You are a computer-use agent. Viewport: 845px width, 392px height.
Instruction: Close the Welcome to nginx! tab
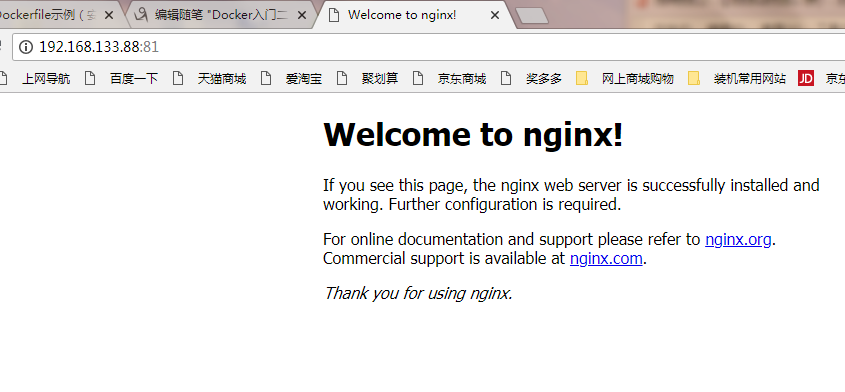click(x=495, y=16)
